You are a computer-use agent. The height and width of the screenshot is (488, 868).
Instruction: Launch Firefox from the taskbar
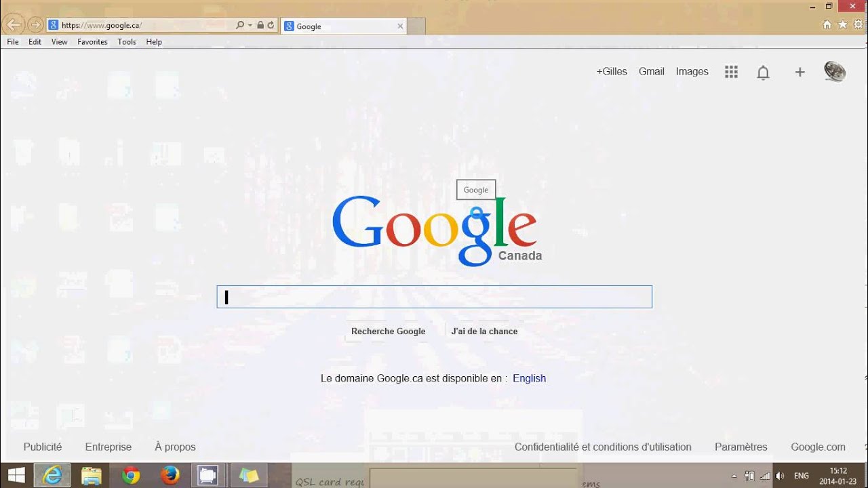(170, 476)
